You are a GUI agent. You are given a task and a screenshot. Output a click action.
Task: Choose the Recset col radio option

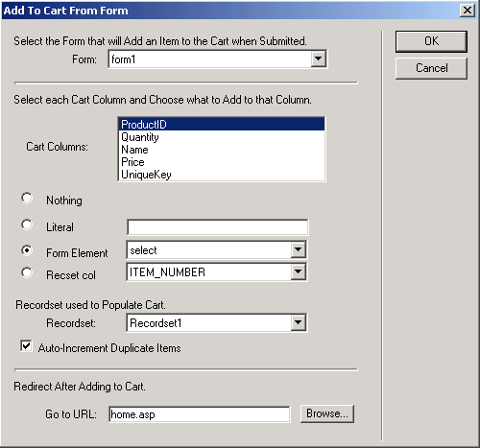click(27, 272)
